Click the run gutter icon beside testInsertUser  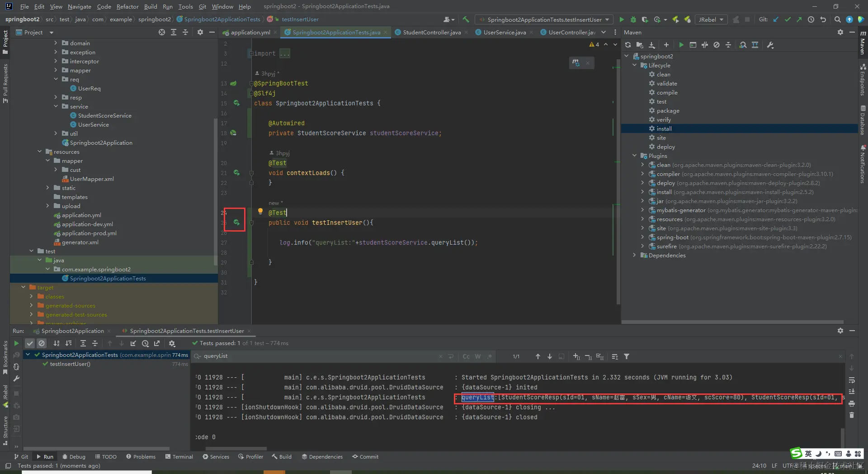[x=236, y=222]
